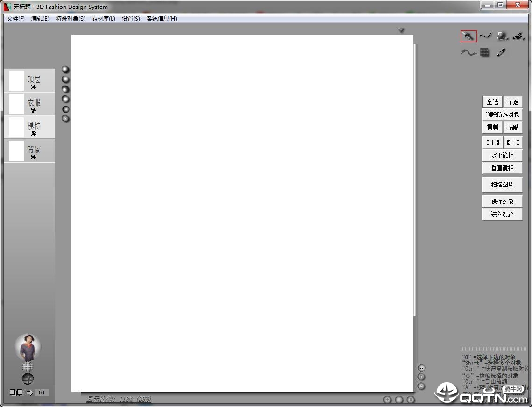Select the 背景 layer thumbnail
Image resolution: width=532 pixels, height=407 pixels.
[x=16, y=151]
